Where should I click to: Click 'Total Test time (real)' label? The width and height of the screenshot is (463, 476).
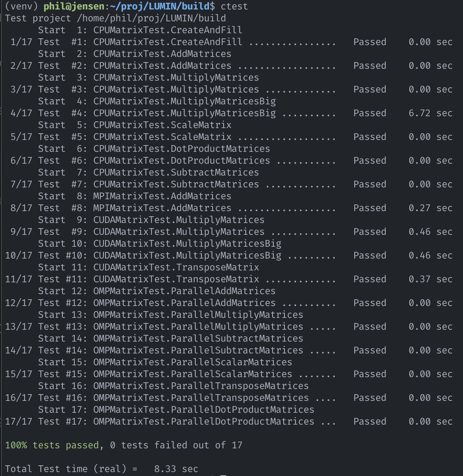(66, 469)
